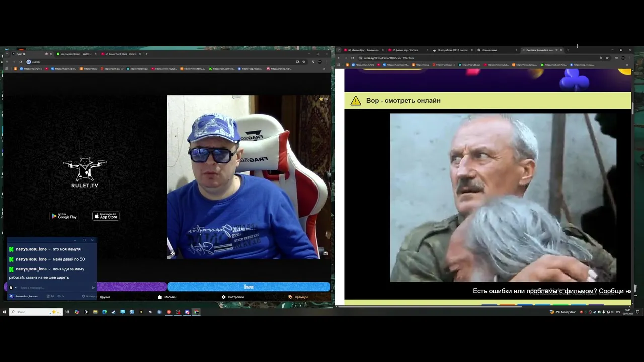Image resolution: width=644 pixels, height=362 pixels.
Task: Send the chat message with arrow icon
Action: point(93,287)
